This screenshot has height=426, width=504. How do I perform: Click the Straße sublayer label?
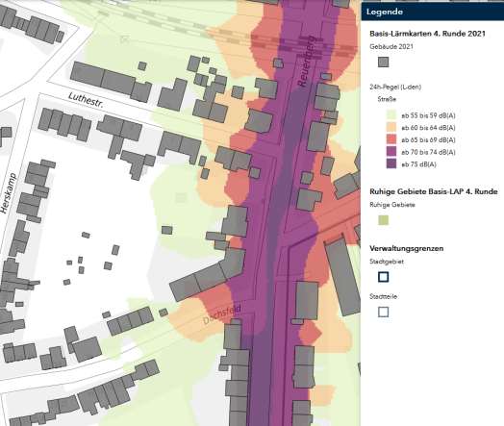(387, 99)
